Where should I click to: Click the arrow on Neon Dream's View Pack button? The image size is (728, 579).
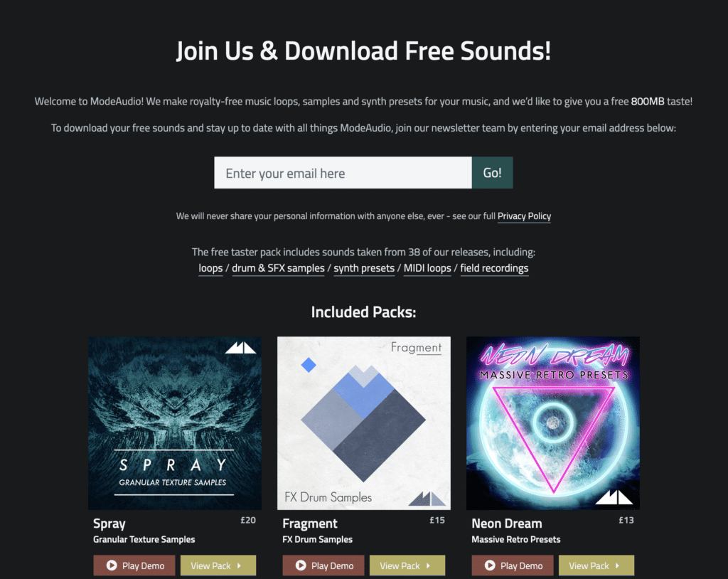(x=618, y=565)
